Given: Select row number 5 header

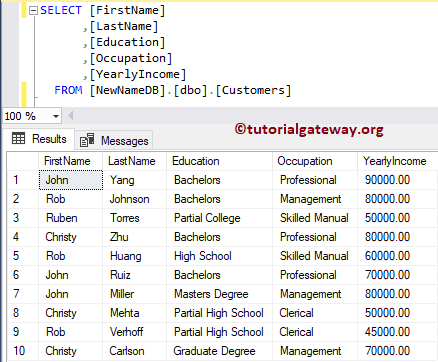Looking at the screenshot, I should 23,256.
